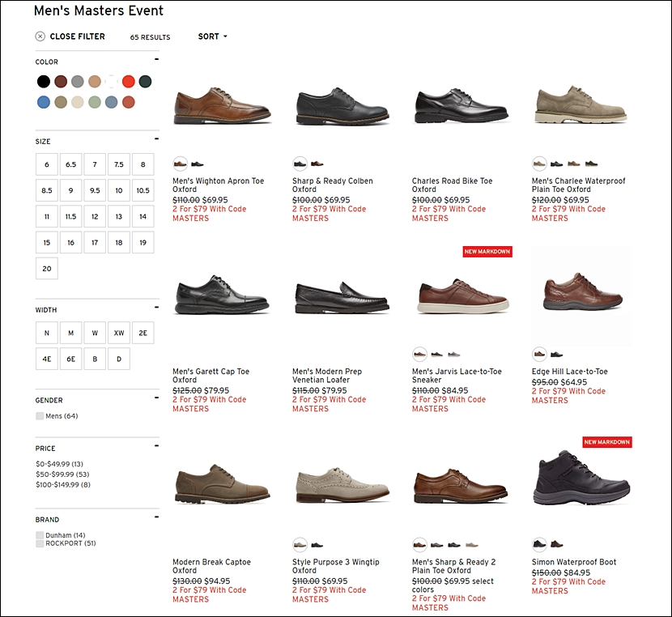Open Men's Garett Cap Toe Oxford link
Screen dimensions: 672x617
pos(211,376)
